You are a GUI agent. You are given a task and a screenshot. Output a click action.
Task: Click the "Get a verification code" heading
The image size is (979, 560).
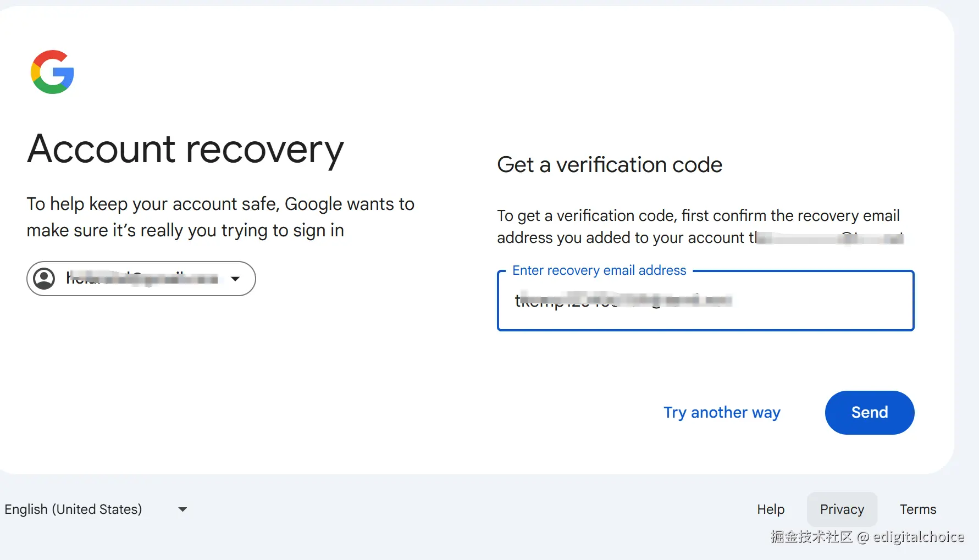[610, 165]
